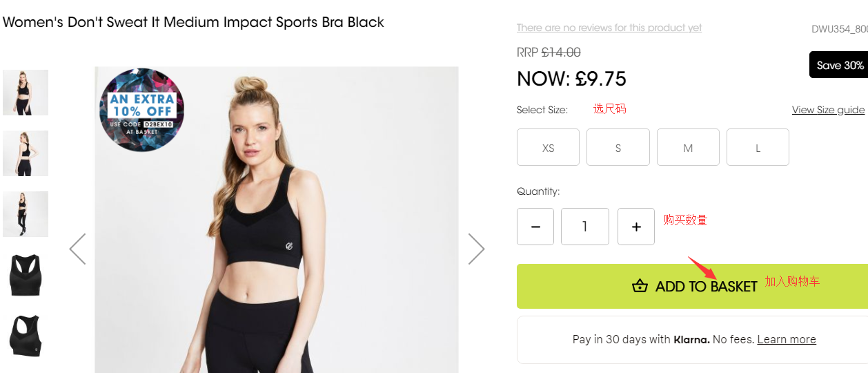The image size is (868, 373).
Task: Select the second model thumbnail image
Action: pyautogui.click(x=26, y=153)
